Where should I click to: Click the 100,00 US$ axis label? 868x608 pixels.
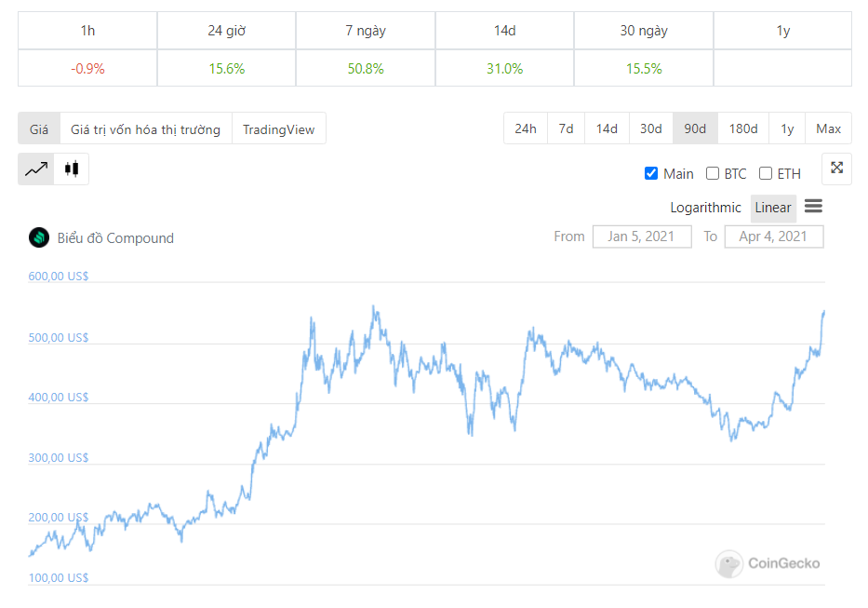58,578
